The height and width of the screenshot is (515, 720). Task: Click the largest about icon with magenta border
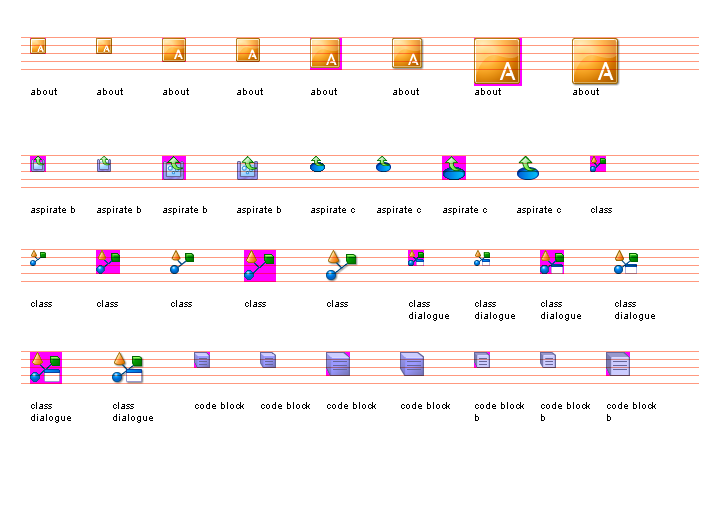pos(497,62)
